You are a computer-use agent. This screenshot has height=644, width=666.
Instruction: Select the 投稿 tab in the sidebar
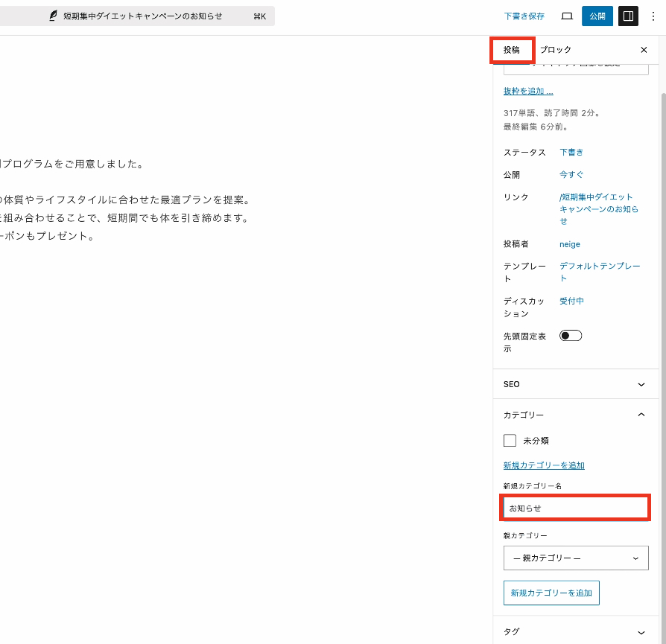pyautogui.click(x=512, y=50)
